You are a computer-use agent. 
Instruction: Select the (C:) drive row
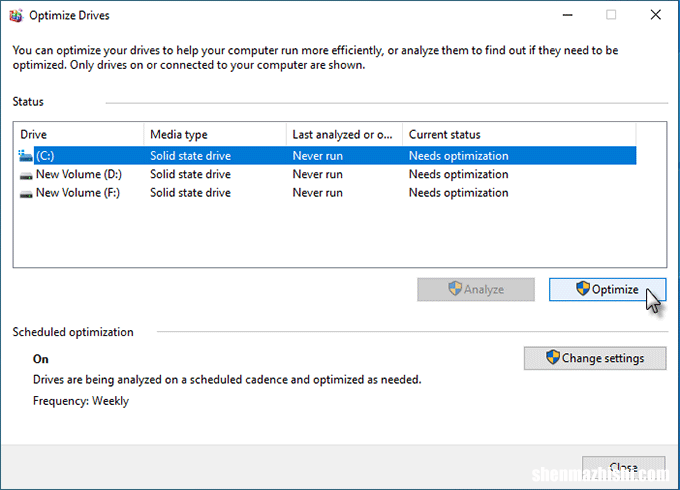click(x=327, y=156)
